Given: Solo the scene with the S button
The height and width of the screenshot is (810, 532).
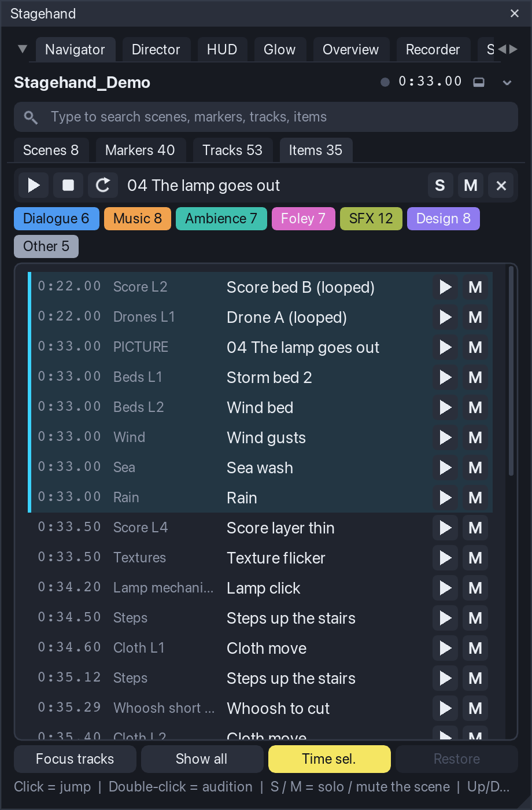Looking at the screenshot, I should point(440,185).
